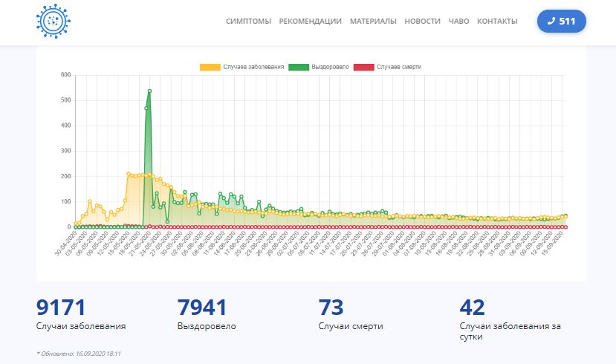Click the 9171 total cases figure

pos(61,308)
